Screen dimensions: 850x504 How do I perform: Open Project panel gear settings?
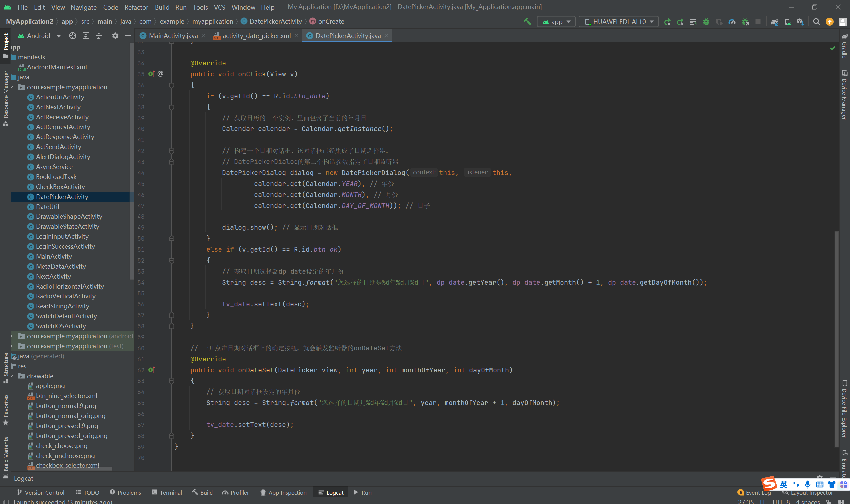[x=115, y=36]
